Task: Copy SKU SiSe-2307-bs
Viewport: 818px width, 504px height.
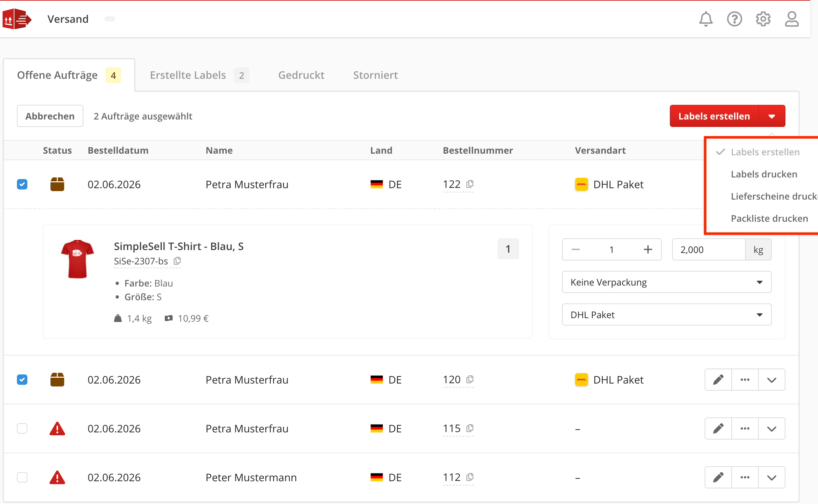Action: click(177, 261)
